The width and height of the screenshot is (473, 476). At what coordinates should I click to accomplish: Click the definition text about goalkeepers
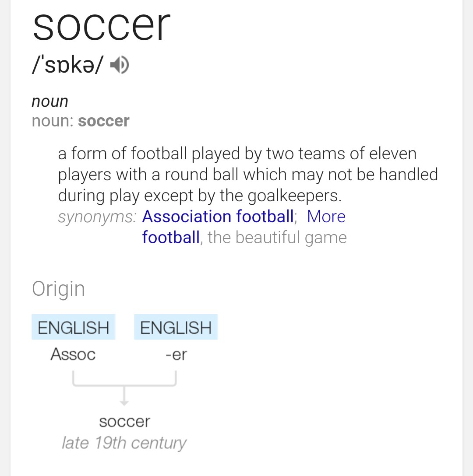[x=200, y=196]
